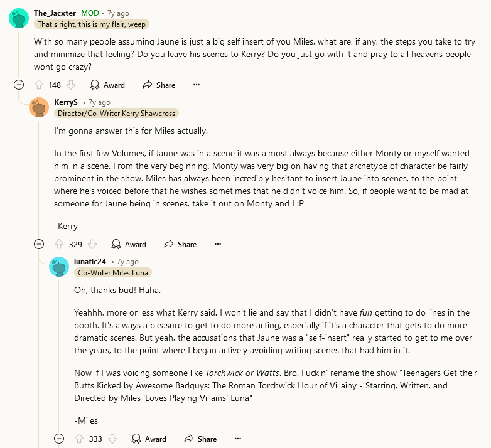Award lunatic24's reply
Viewport: 491px width, 448px height.
click(149, 439)
